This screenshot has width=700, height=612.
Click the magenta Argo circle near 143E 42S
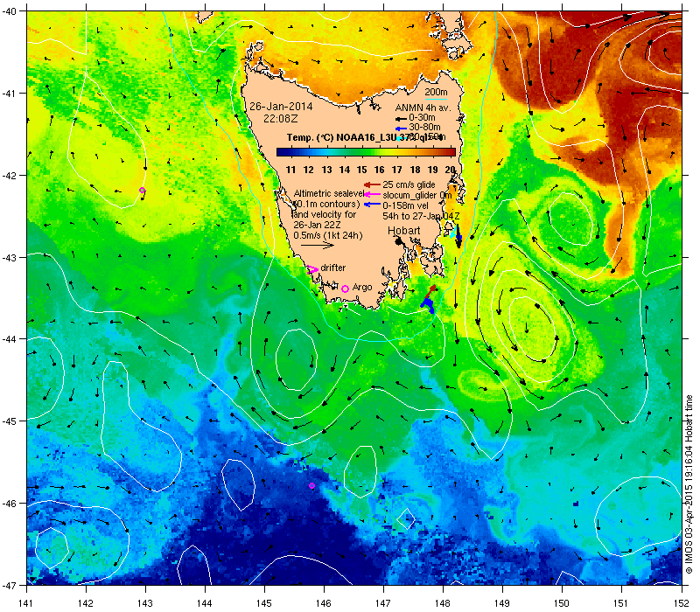click(x=142, y=191)
